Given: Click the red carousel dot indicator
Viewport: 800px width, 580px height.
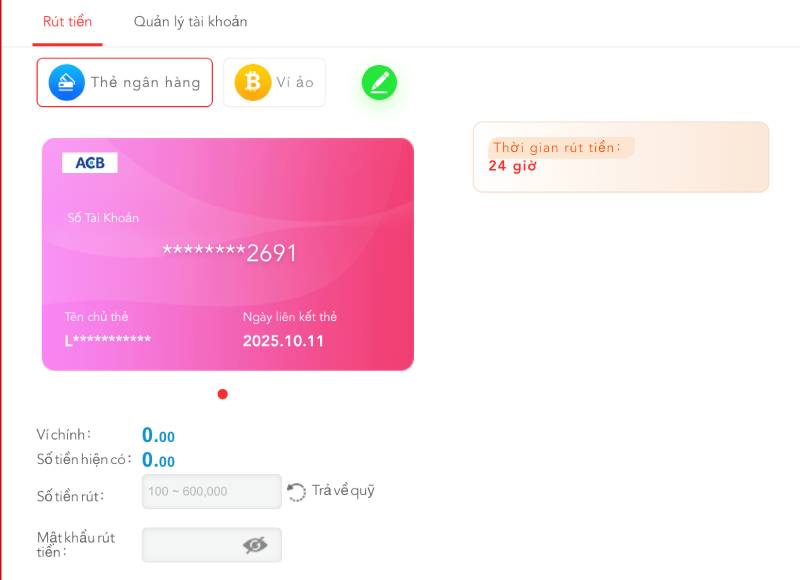Looking at the screenshot, I should (222, 394).
